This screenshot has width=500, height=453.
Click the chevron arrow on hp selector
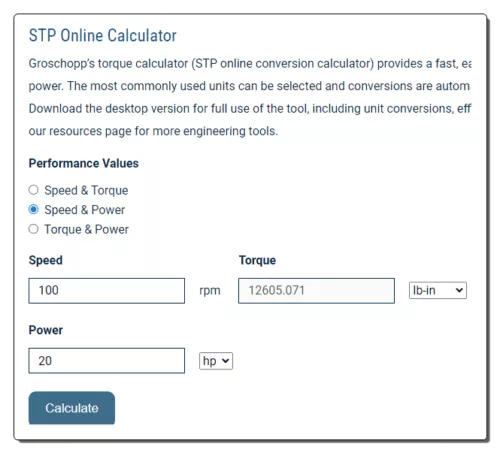click(x=225, y=361)
